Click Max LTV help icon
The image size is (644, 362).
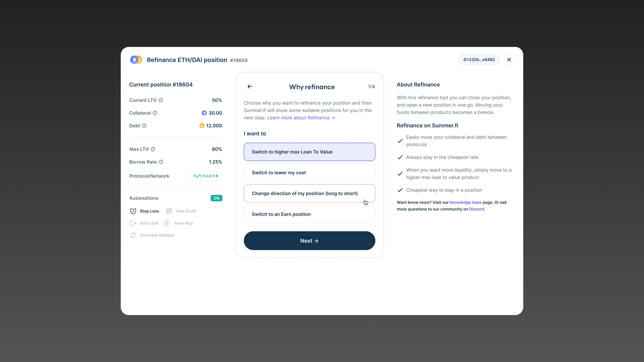(153, 149)
